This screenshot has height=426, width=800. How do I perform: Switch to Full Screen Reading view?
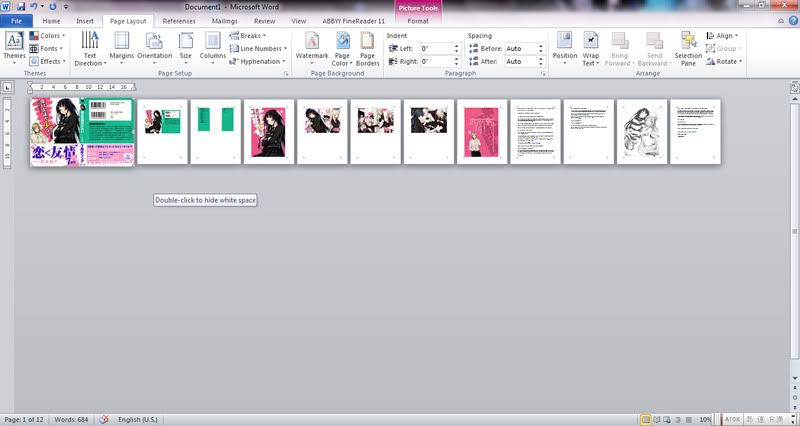coord(657,419)
